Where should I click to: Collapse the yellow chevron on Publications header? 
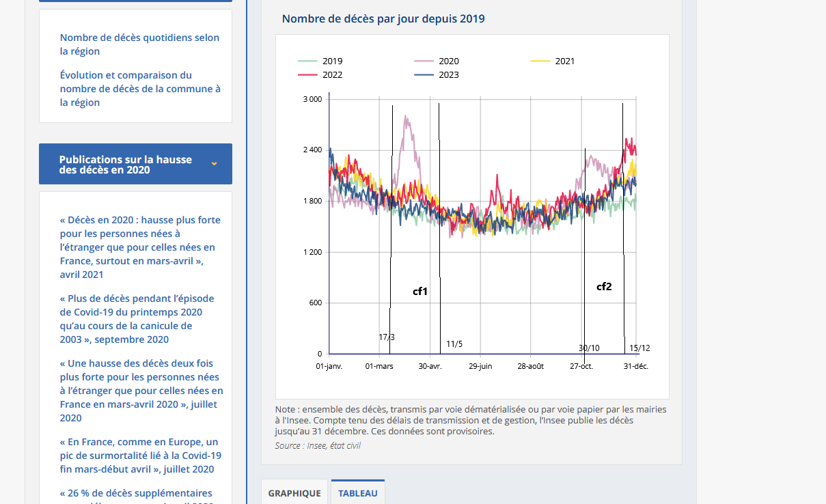pyautogui.click(x=215, y=164)
